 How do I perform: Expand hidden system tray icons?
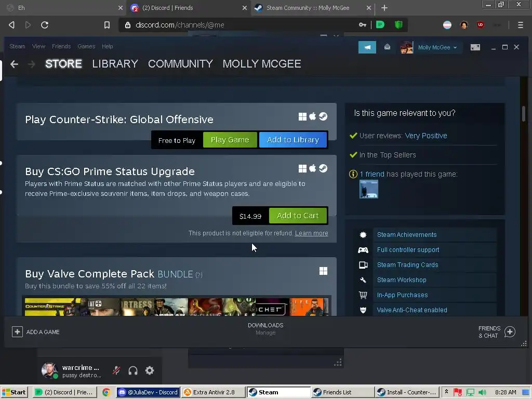pyautogui.click(x=446, y=392)
